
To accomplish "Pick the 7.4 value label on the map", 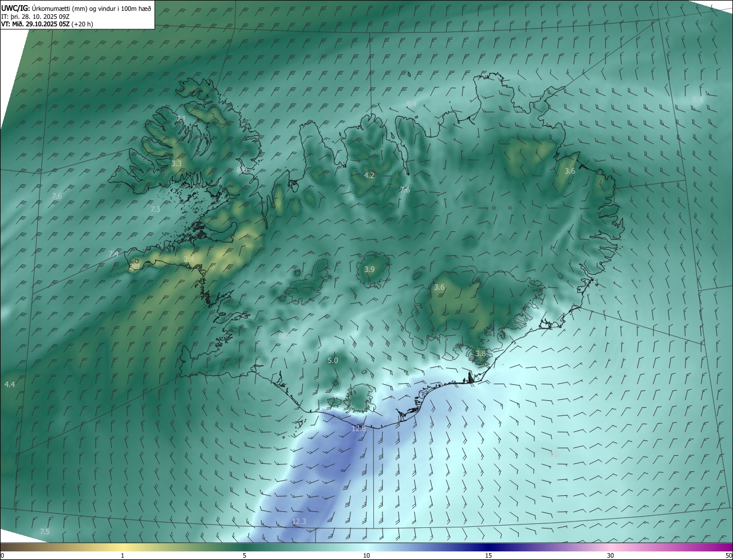I will pos(113,254).
